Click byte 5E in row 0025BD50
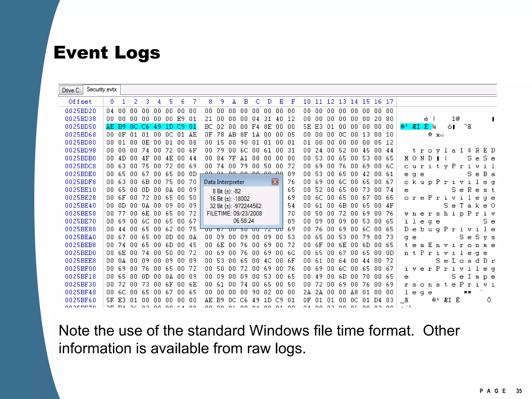Screen dimensions: 532x399 coord(307,127)
